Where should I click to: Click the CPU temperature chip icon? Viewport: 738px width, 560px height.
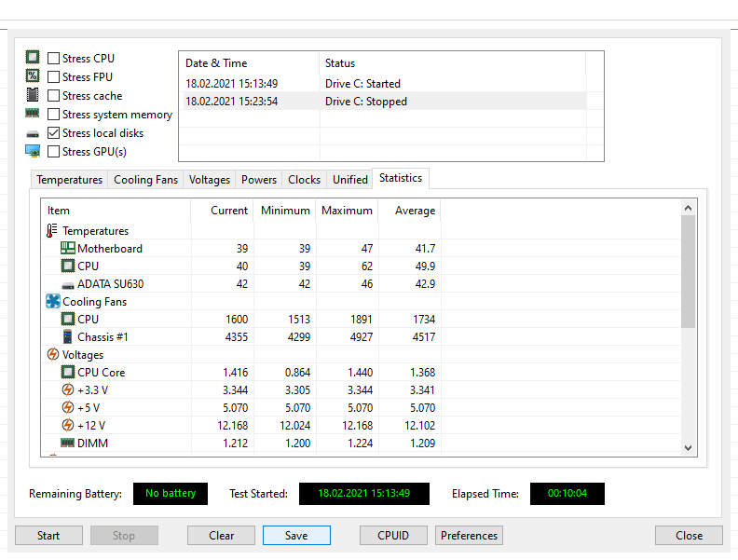68,266
